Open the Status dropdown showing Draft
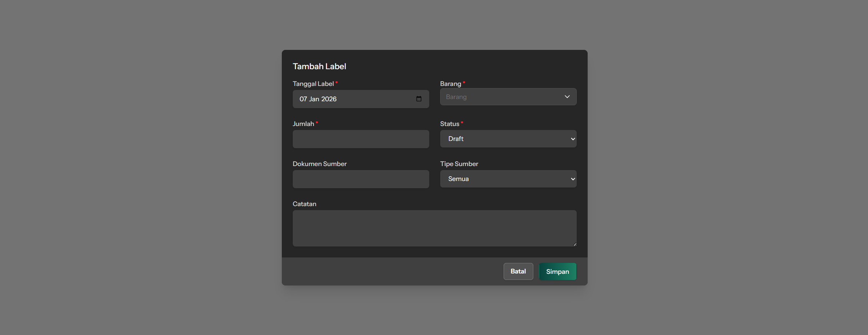This screenshot has width=868, height=335. [x=508, y=139]
